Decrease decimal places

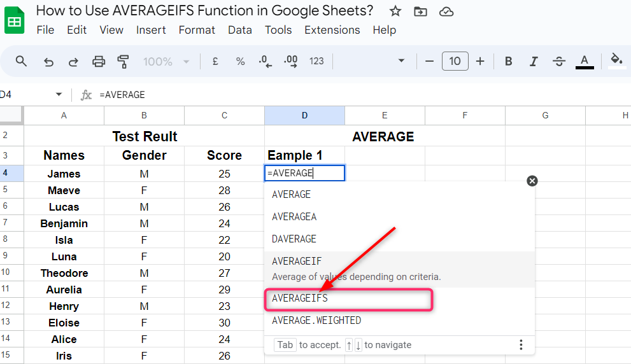coord(265,61)
